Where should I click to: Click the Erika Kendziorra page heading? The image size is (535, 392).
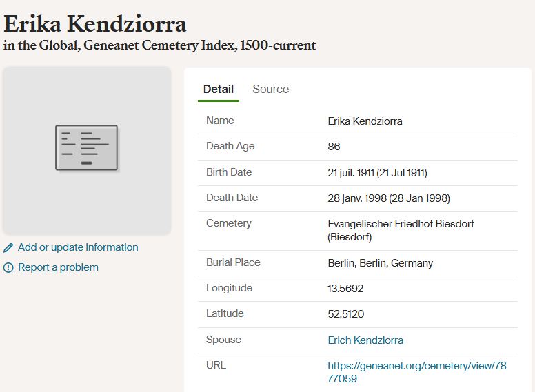95,24
